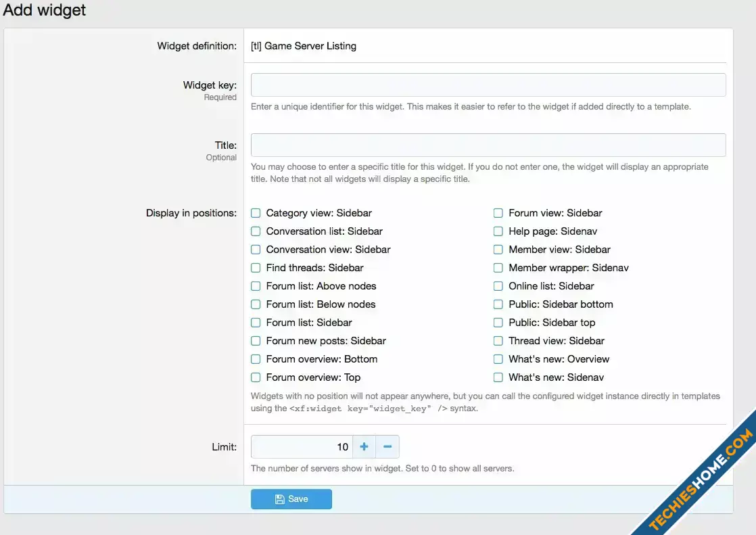Check Conversation view: Sidebar
756x535 pixels.
pos(256,250)
